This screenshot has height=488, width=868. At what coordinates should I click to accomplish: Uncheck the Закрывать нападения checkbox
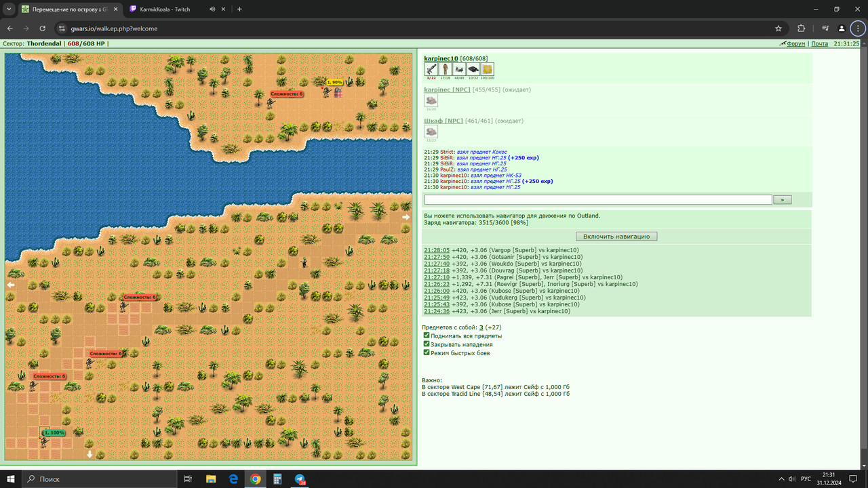(427, 344)
